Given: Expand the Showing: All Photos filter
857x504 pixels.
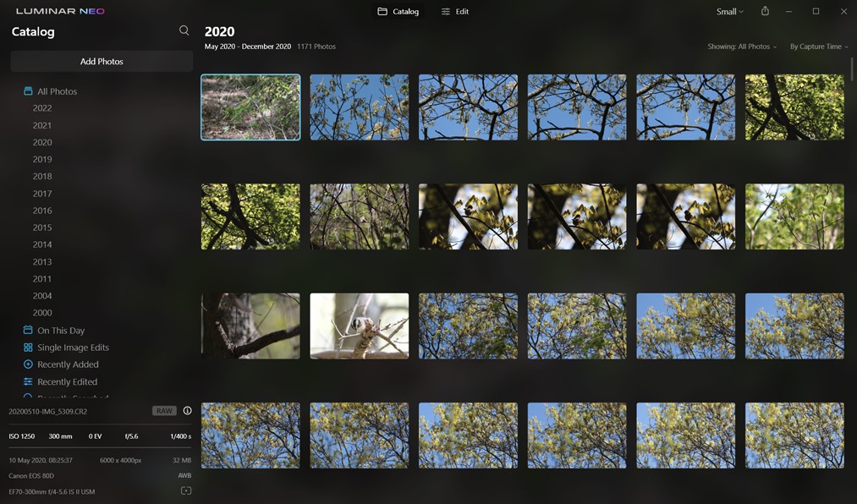Looking at the screenshot, I should click(741, 47).
